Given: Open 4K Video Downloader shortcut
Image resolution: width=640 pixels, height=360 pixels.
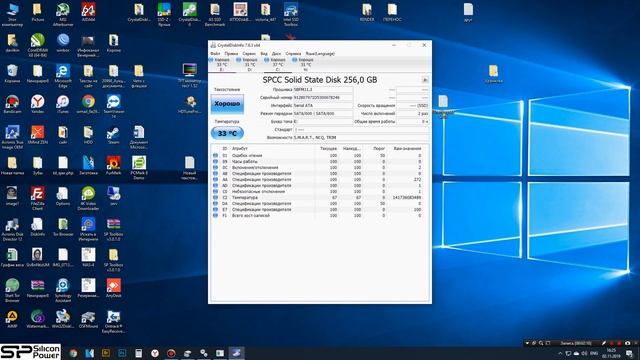Looking at the screenshot, I should point(88,199).
